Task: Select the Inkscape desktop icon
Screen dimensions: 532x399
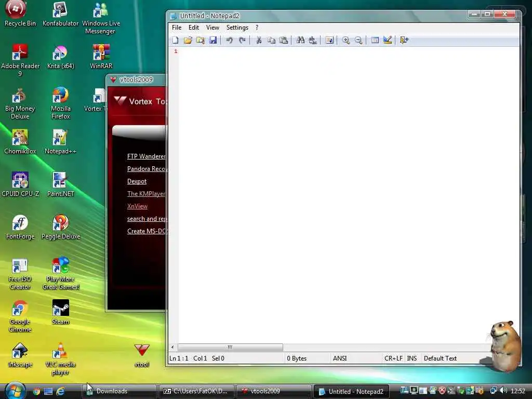Action: [x=20, y=355]
